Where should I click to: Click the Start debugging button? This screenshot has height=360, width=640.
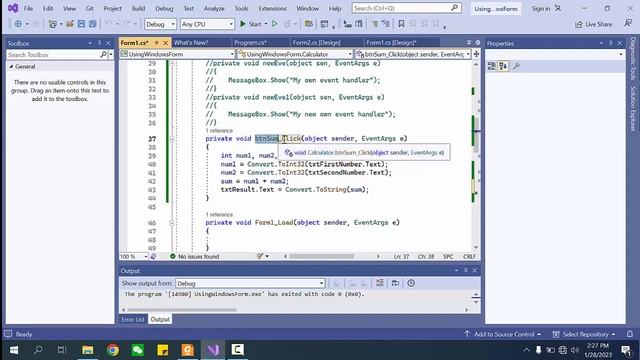click(x=250, y=24)
